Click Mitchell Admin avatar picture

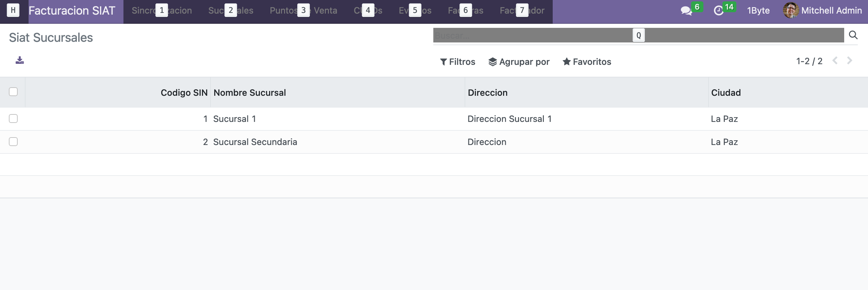[790, 11]
